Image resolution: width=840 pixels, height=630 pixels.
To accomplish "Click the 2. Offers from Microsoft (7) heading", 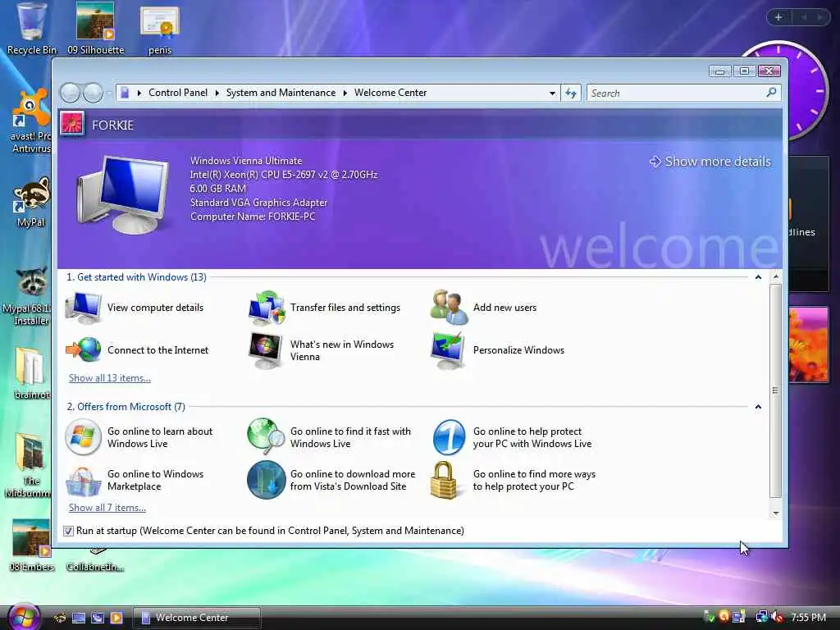I will pos(126,407).
